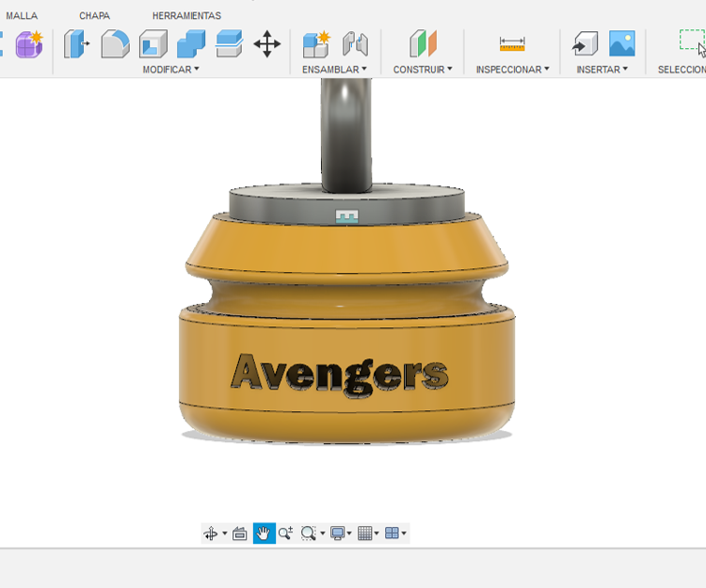Click the Orbit tool in navigation bar

click(x=211, y=533)
